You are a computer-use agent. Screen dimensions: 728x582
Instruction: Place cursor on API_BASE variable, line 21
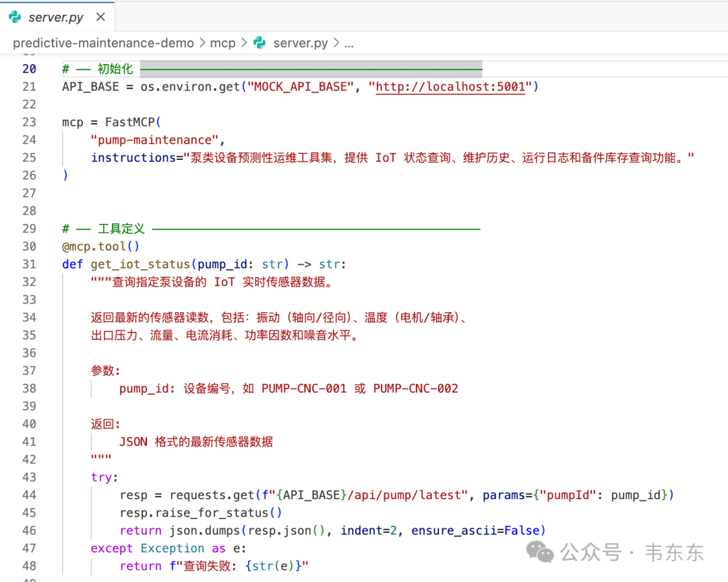point(90,87)
